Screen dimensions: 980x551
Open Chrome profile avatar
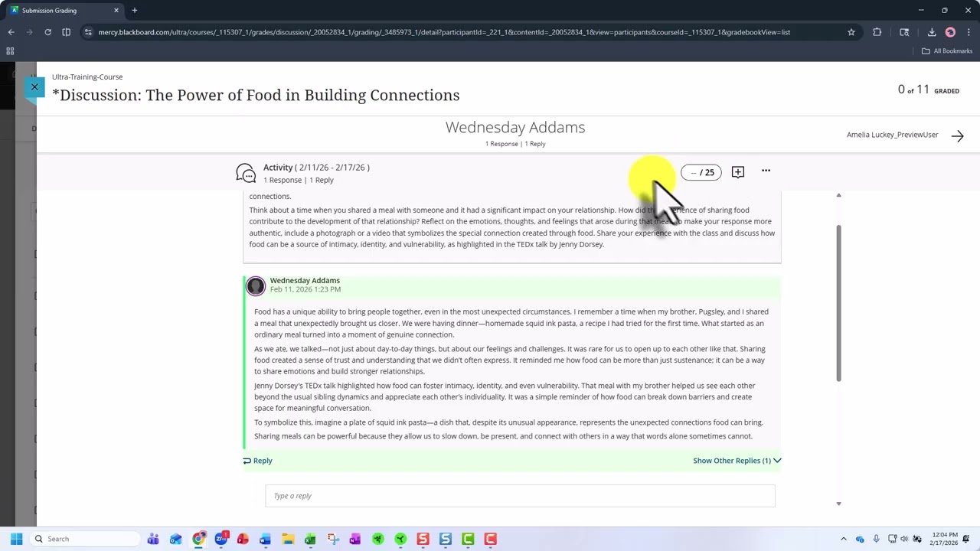950,32
